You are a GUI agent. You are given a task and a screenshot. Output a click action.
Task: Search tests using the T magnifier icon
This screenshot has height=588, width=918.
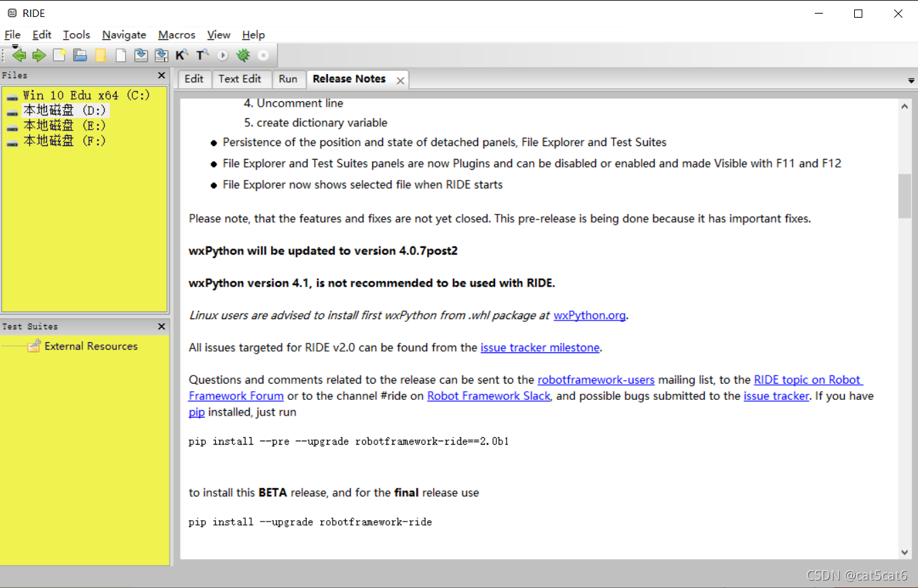tap(202, 54)
